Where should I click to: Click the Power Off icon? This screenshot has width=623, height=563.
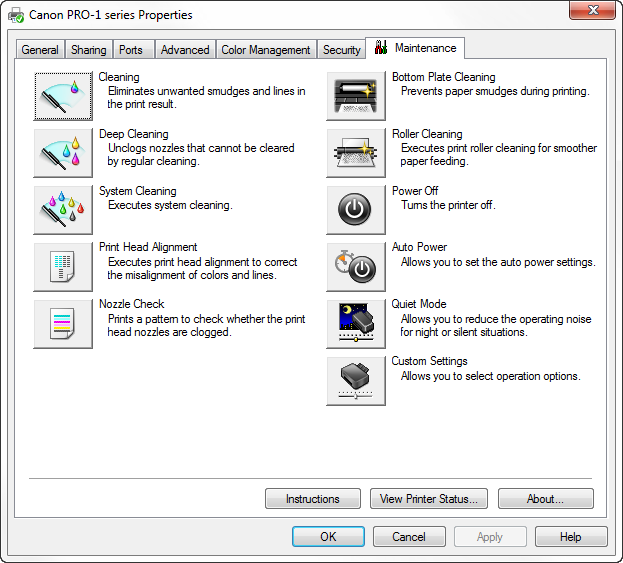pos(356,209)
